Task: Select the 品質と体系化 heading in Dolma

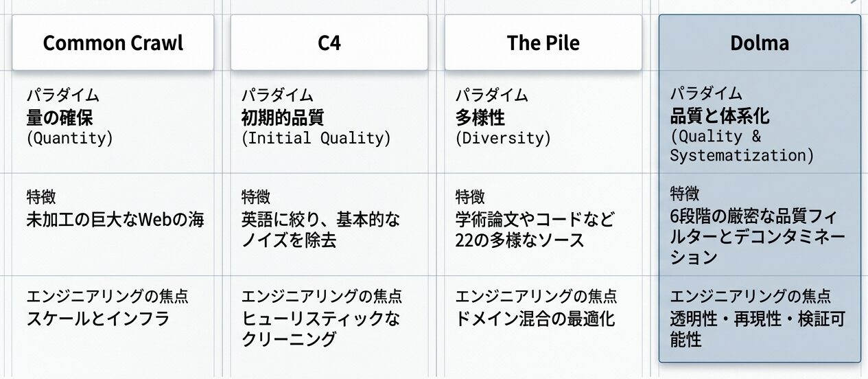Action: 720,115
